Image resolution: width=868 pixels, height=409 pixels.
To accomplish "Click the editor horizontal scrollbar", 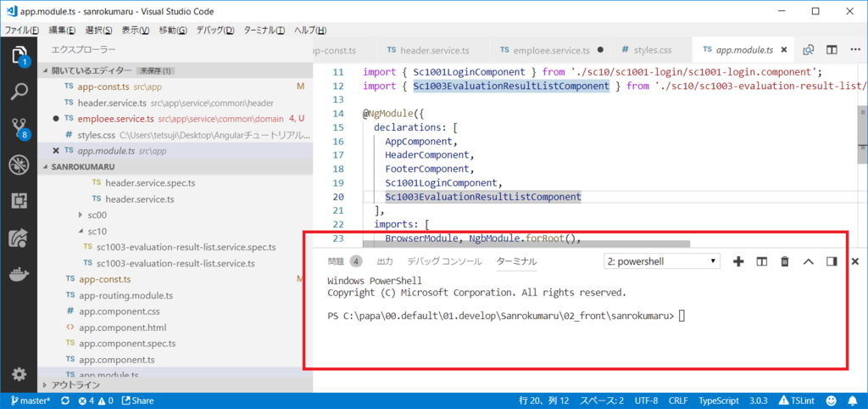I will tap(526, 244).
